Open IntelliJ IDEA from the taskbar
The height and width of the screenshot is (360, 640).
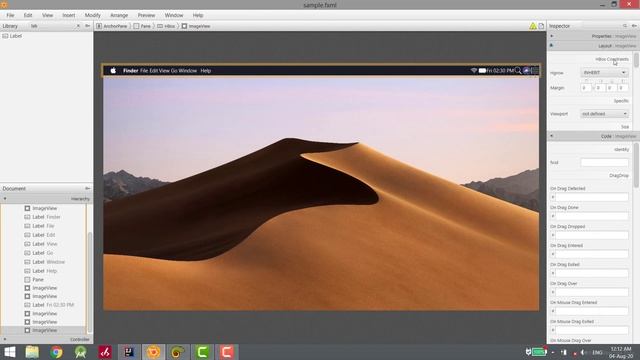point(129,352)
